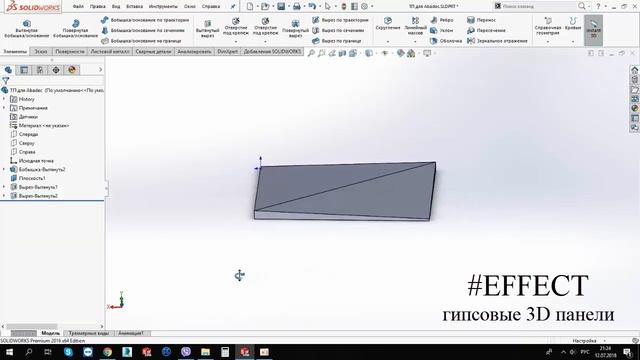Choose Бобышка/основание на границе
The image size is (640, 360).
point(141,41)
